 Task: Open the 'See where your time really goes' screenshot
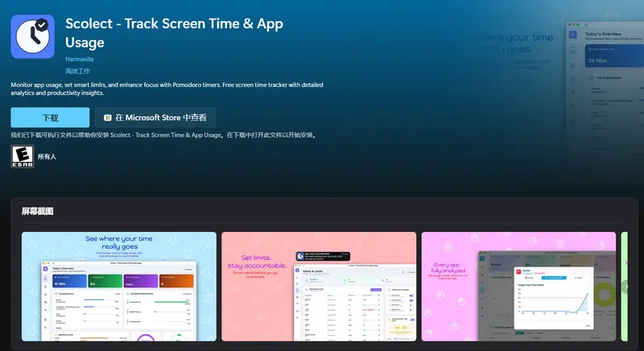point(119,287)
